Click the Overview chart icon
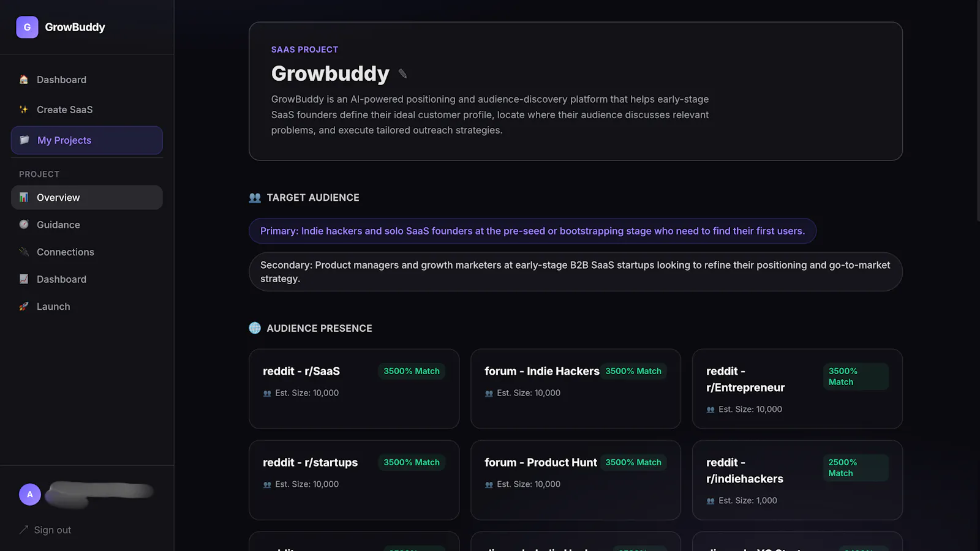 pyautogui.click(x=24, y=197)
